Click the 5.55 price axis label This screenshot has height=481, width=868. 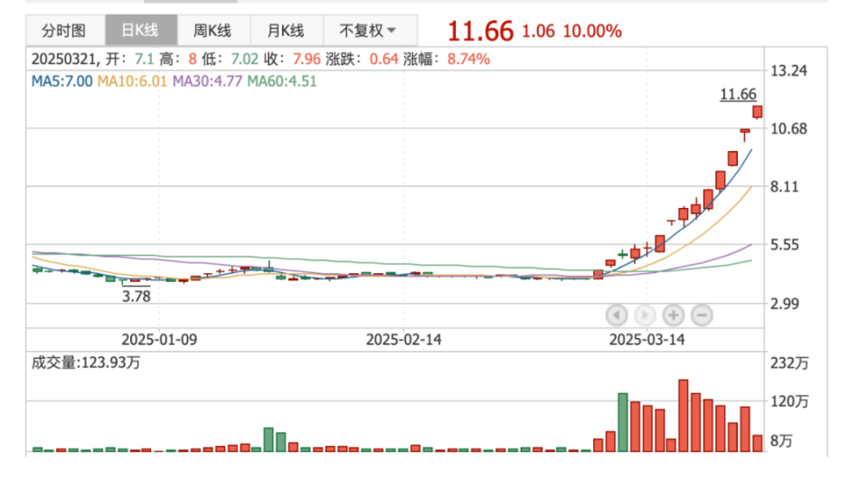tap(785, 245)
